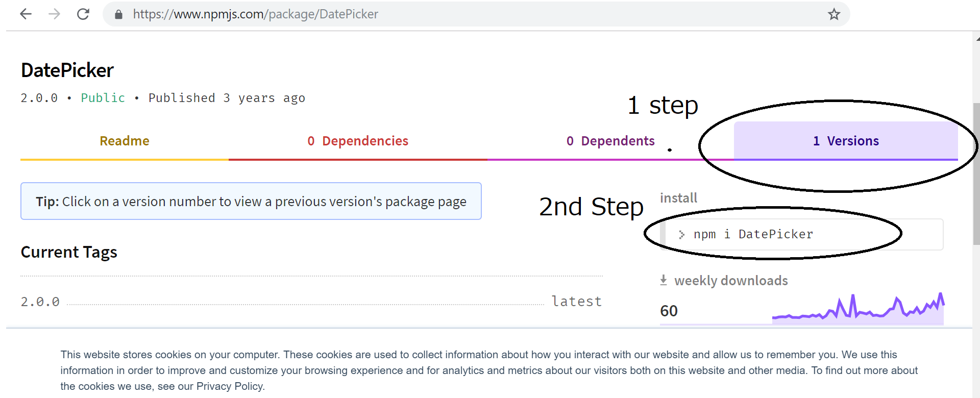Click the weekly downloads sparkline chart
The height and width of the screenshot is (398, 980).
point(857,310)
